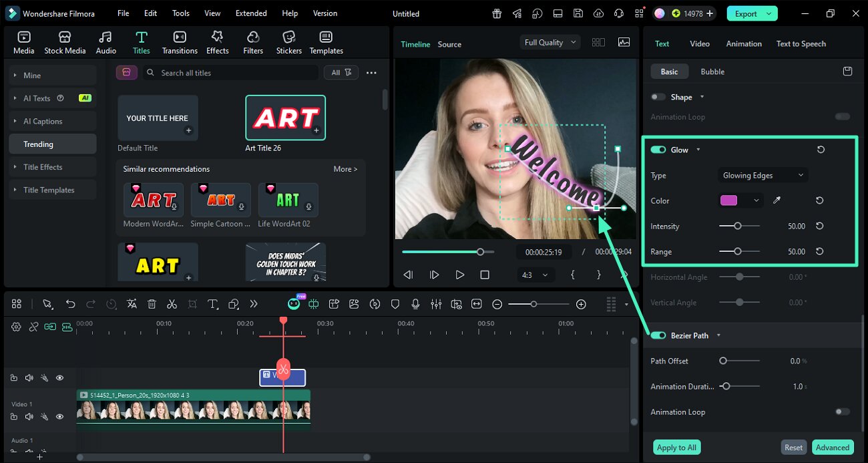Zoom in timeline with plus icon
Screen dimensions: 868x463
[x=581, y=304]
